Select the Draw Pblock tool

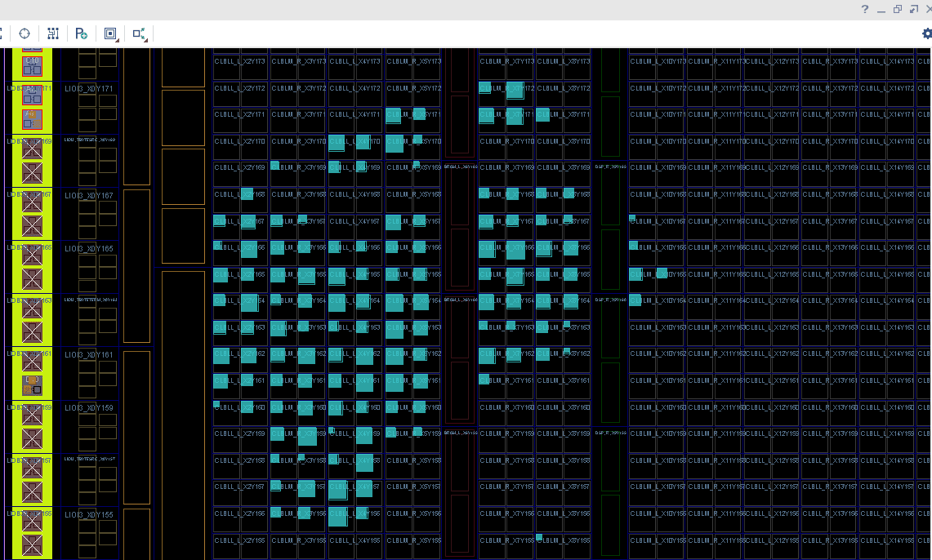pos(82,33)
